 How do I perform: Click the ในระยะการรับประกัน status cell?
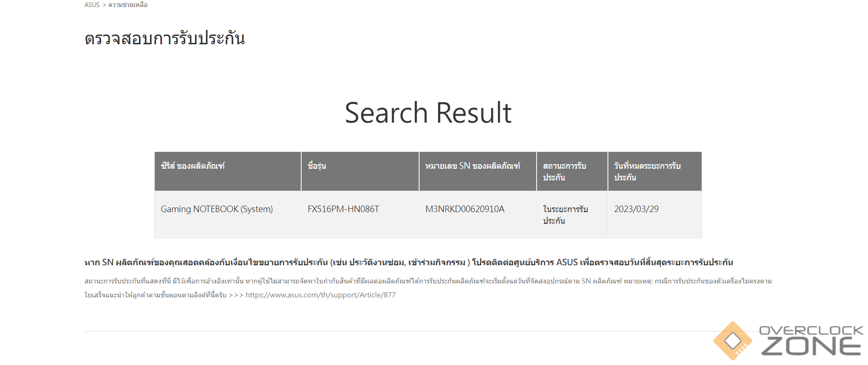coord(572,214)
